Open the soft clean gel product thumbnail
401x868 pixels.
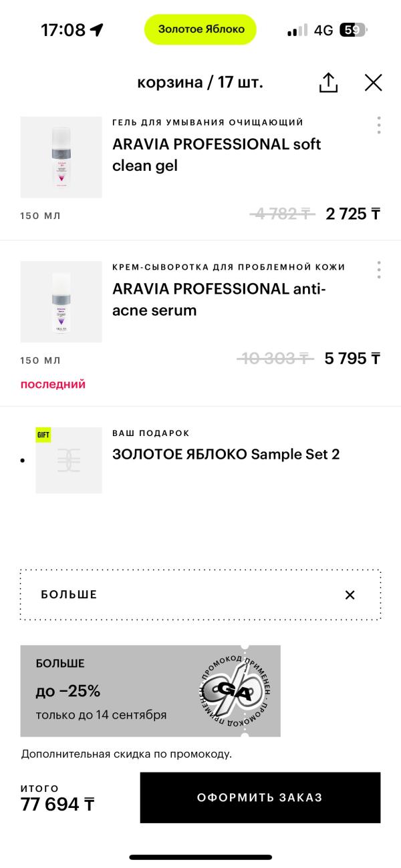[x=61, y=158]
